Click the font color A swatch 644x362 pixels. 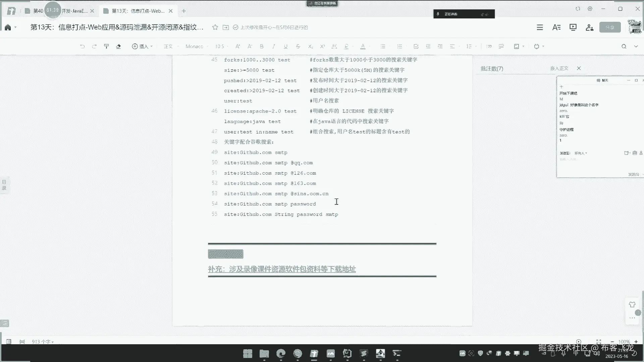coord(363,46)
